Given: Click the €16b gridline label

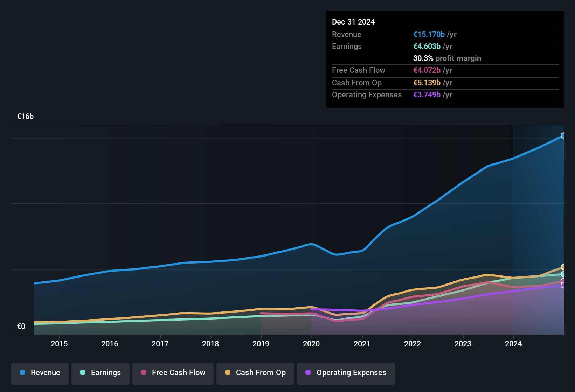Looking at the screenshot, I should [x=25, y=116].
